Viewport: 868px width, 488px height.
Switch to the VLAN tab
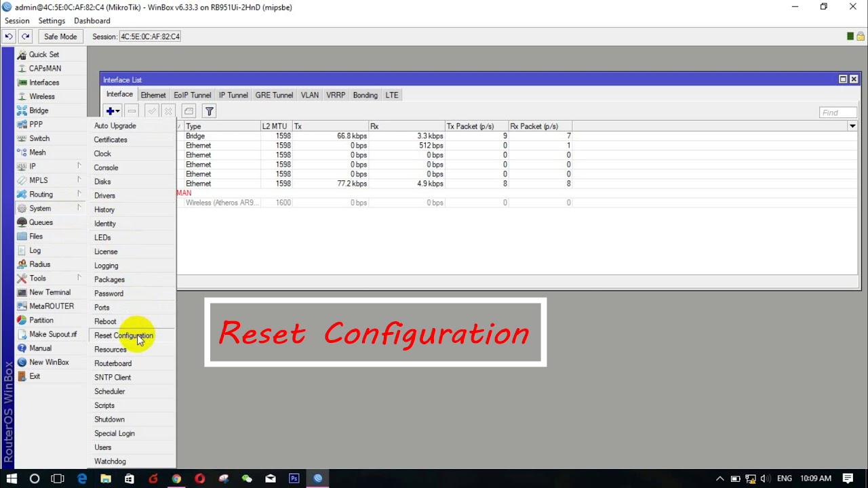pos(310,95)
